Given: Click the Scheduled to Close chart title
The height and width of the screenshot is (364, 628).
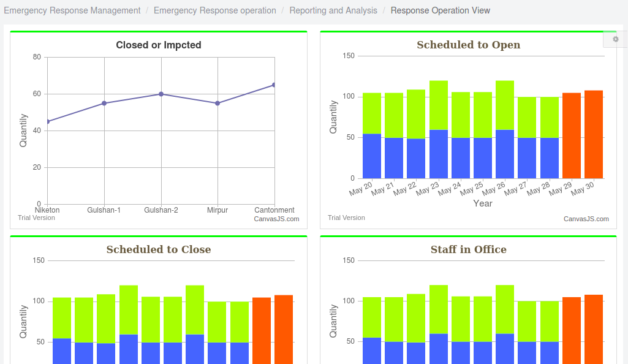Looking at the screenshot, I should (158, 249).
